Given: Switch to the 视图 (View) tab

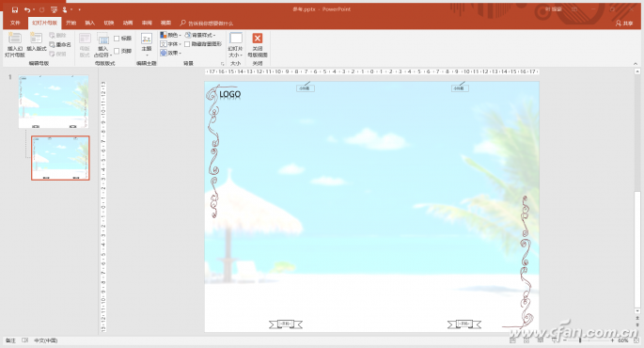Looking at the screenshot, I should click(x=165, y=23).
